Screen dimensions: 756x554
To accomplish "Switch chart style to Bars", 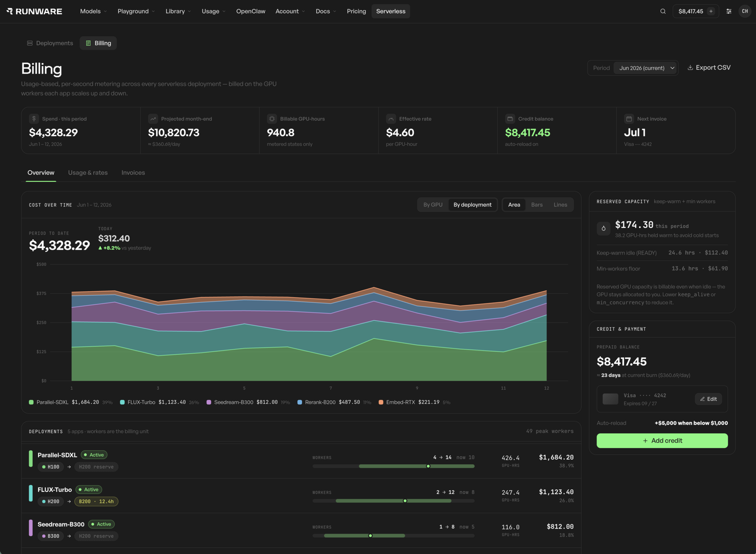I will click(537, 205).
